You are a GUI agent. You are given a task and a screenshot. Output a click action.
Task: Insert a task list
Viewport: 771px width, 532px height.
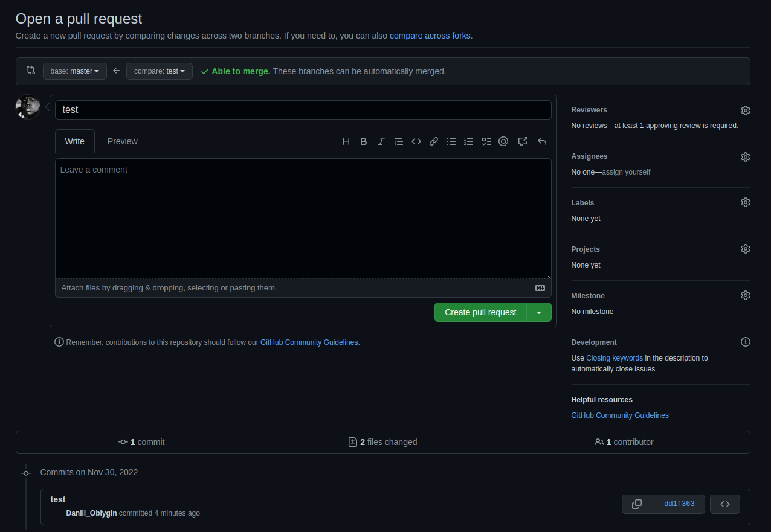coord(486,141)
